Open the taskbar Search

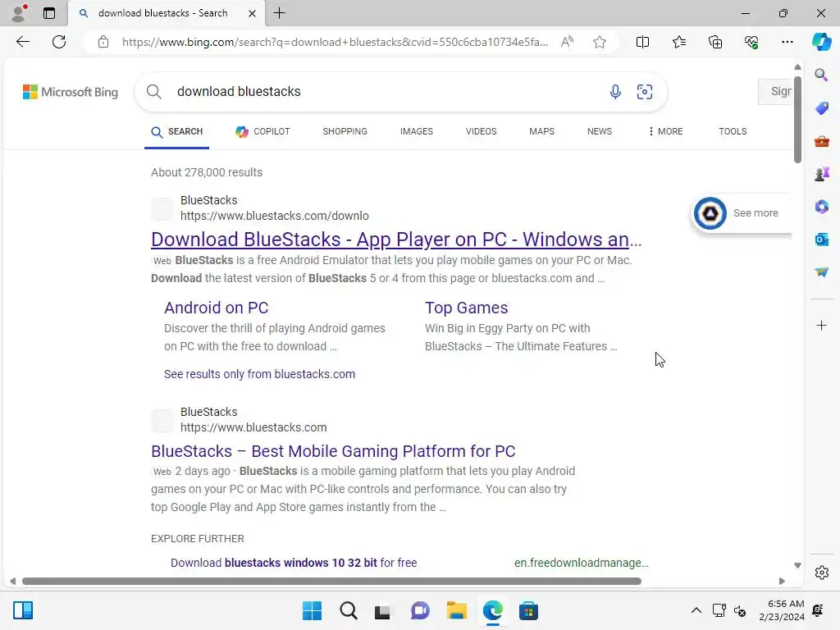[348, 610]
